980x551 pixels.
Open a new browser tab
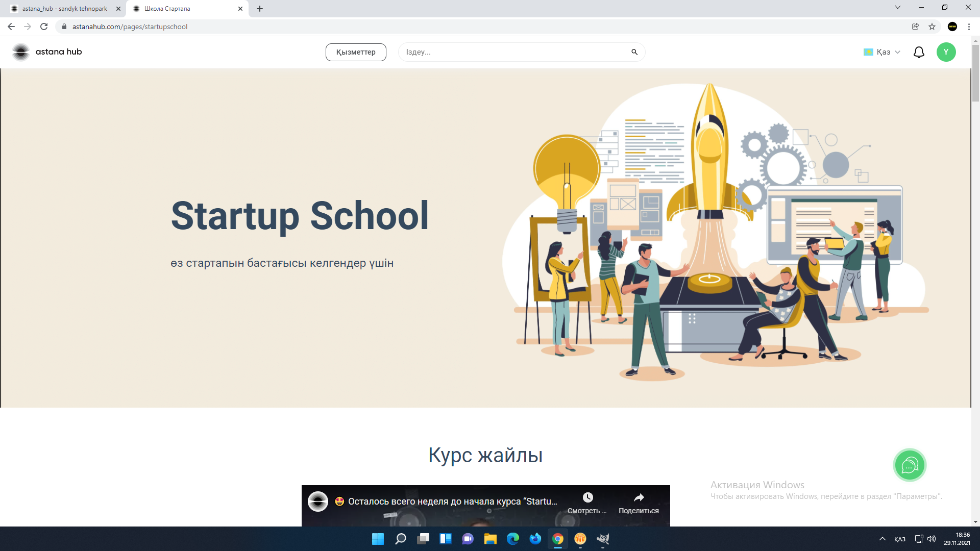click(260, 9)
